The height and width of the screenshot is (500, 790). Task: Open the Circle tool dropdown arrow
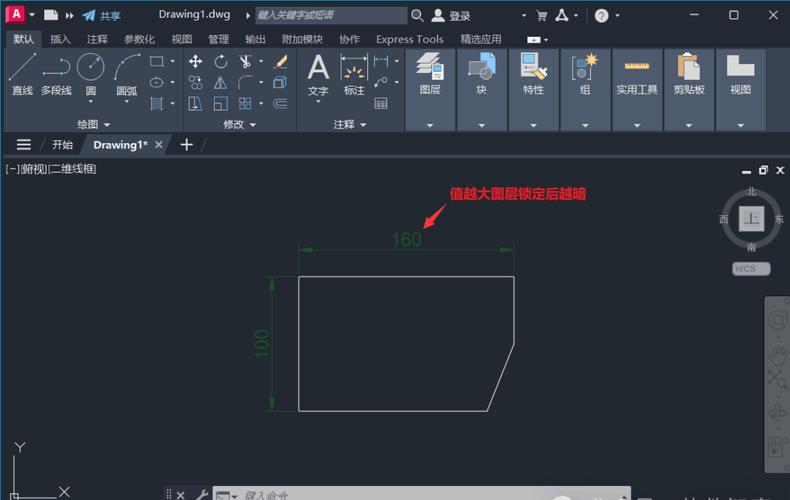pos(91,101)
